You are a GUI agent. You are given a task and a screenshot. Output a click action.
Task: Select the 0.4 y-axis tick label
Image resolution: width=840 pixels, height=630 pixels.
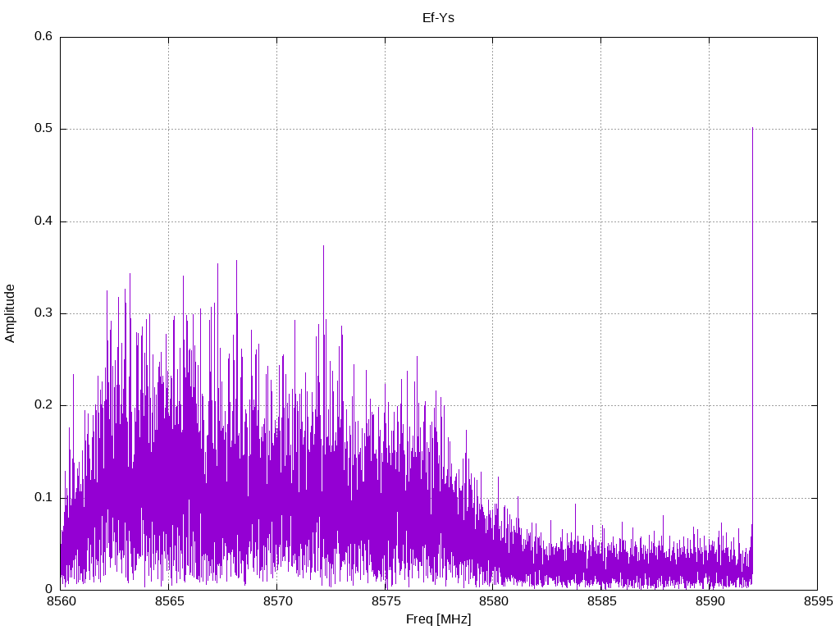coord(43,221)
